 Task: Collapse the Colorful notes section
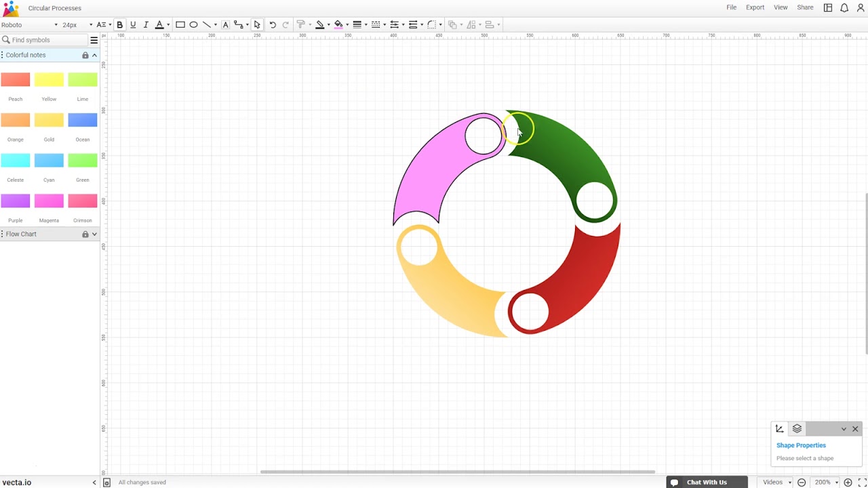tap(94, 55)
